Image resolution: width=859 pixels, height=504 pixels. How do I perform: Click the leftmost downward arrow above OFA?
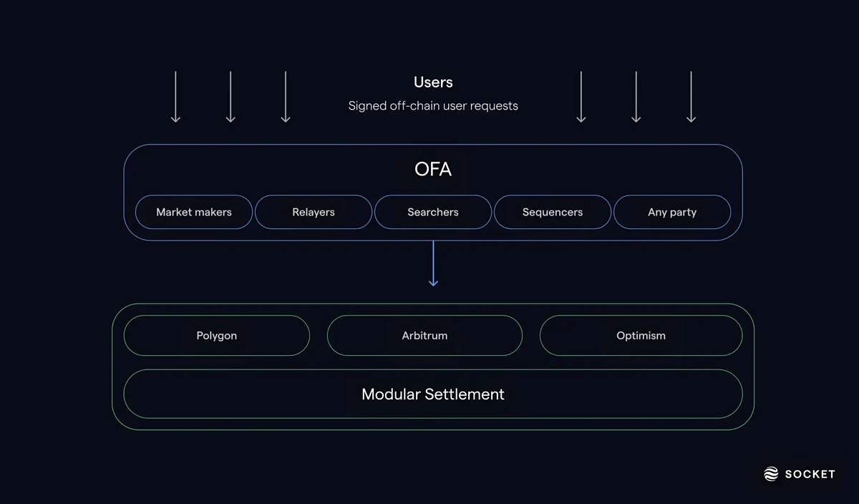(x=175, y=97)
